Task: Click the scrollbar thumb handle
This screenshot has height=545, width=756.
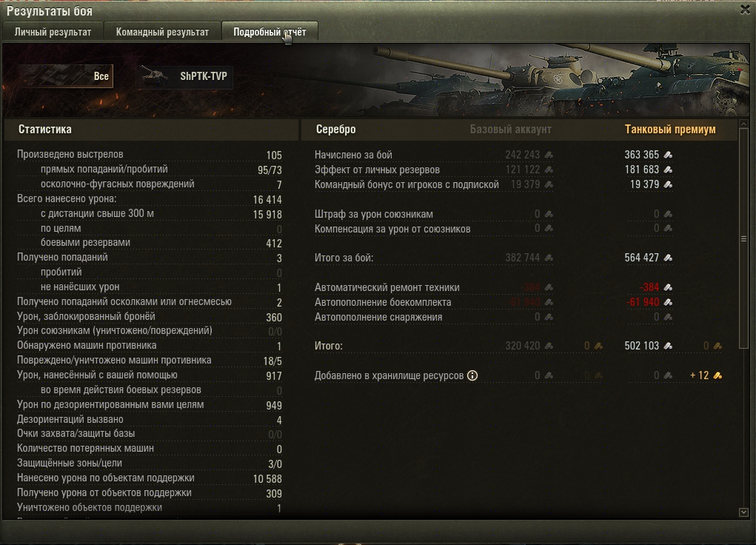Action: pyautogui.click(x=743, y=239)
